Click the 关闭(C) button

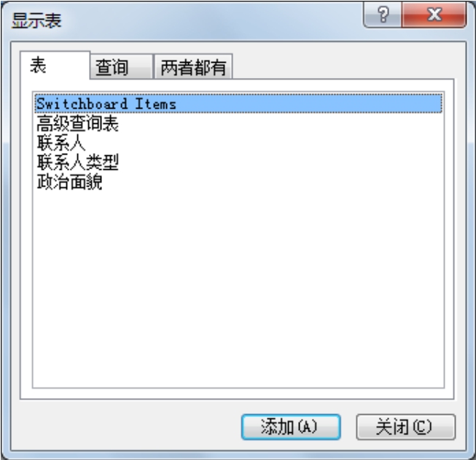point(406,426)
